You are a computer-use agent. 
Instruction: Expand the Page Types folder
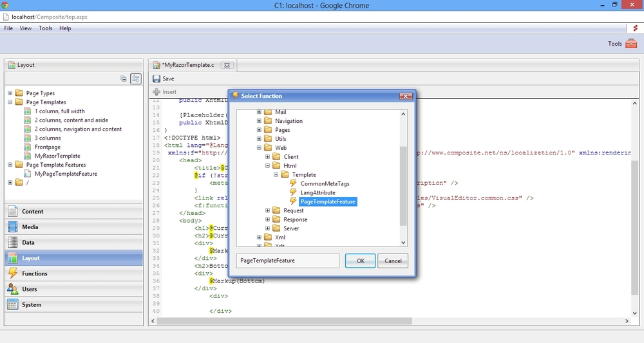pos(10,93)
